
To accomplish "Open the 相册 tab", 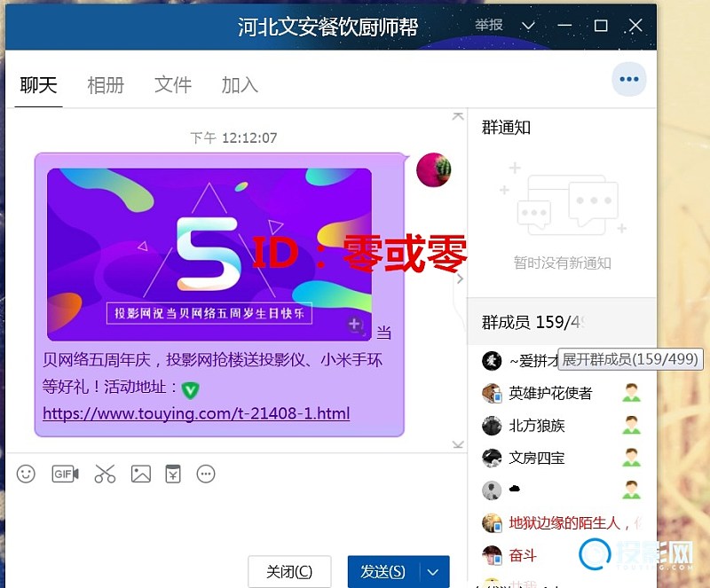I will pyautogui.click(x=106, y=85).
